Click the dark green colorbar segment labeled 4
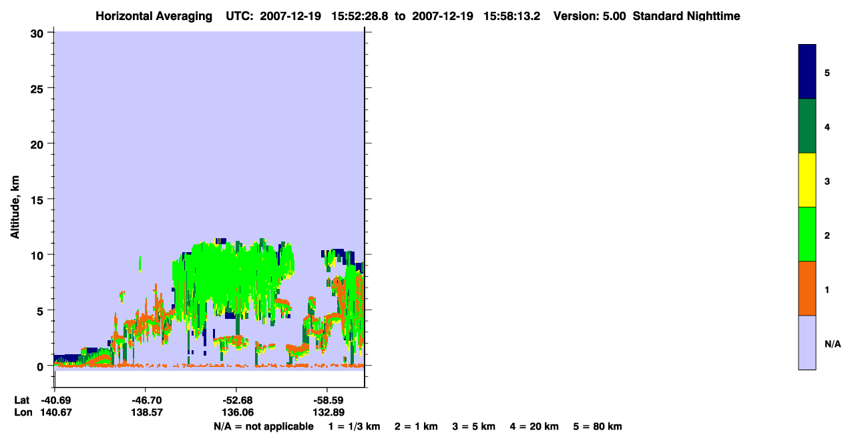 coord(807,126)
